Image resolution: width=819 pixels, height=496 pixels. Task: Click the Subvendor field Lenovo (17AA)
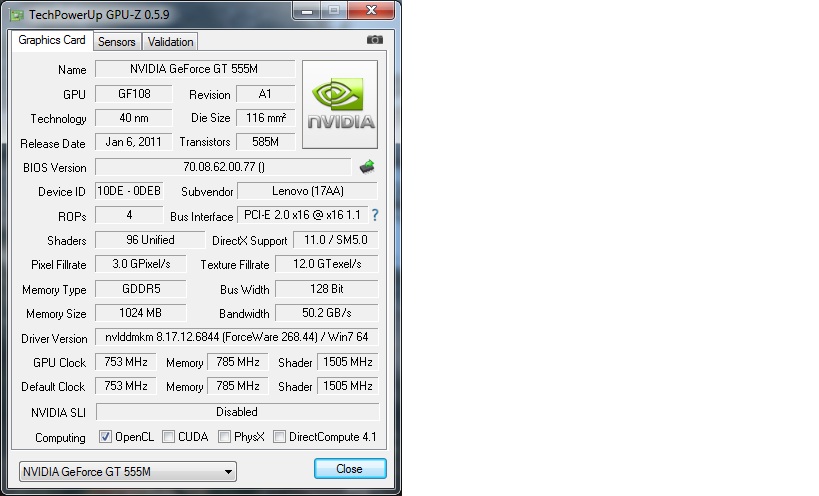point(307,191)
